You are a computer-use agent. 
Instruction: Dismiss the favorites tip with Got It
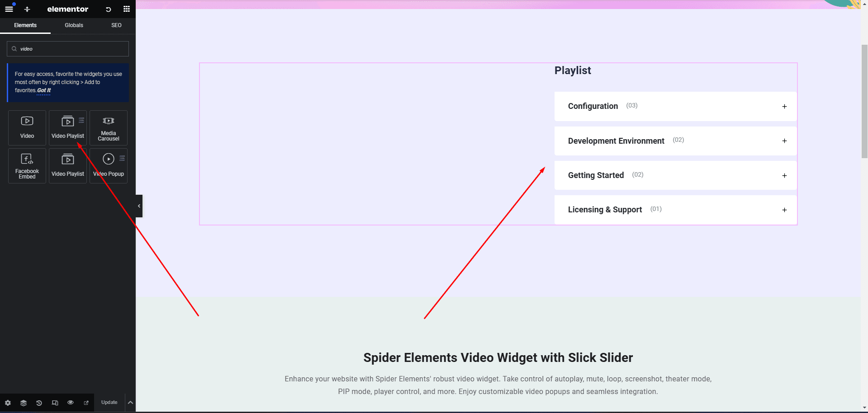pos(44,90)
